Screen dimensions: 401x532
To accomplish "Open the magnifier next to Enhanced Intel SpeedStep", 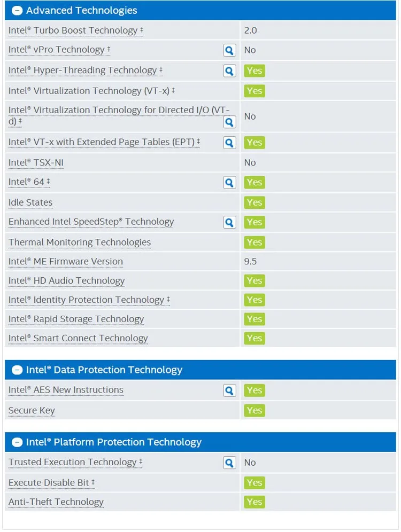I will point(229,223).
